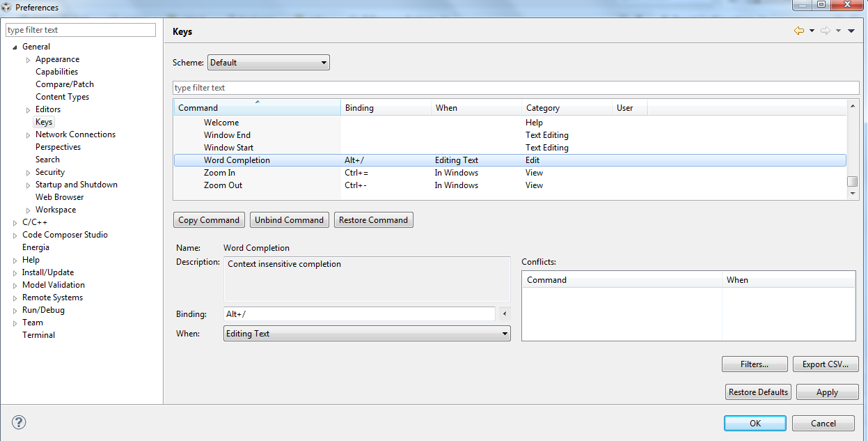
Task: Open the preferences view menu triangle
Action: tap(851, 31)
